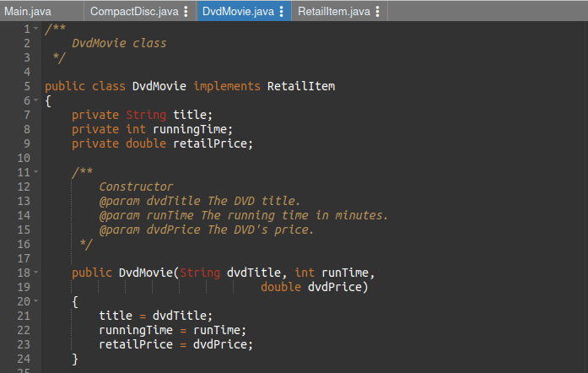The width and height of the screenshot is (588, 373).
Task: Open the DvdMovie.java tab kebab menu
Action: coord(281,11)
